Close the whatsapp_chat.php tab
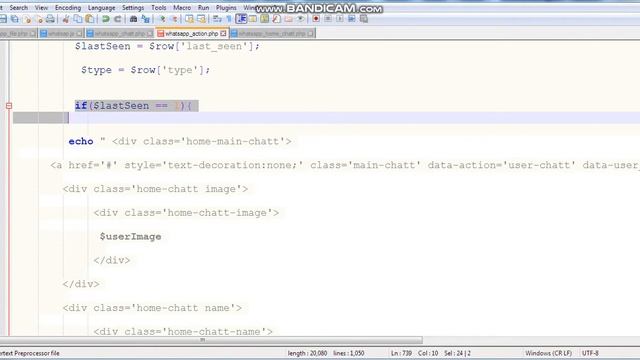640x360 pixels. coord(150,33)
